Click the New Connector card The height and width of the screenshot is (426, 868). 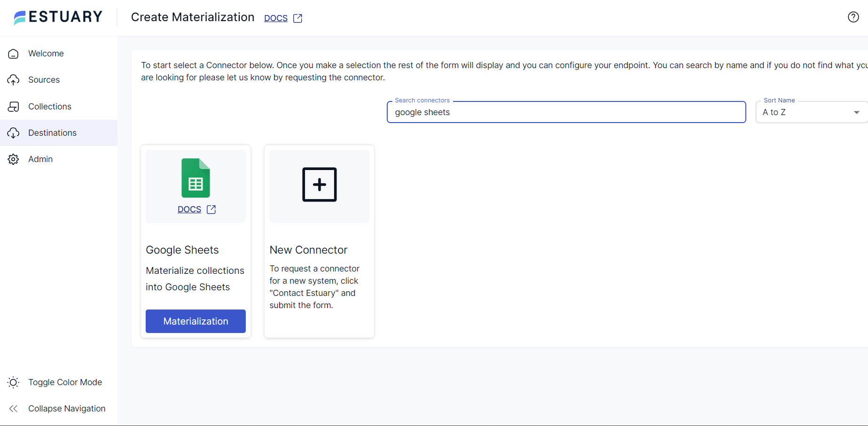319,240
